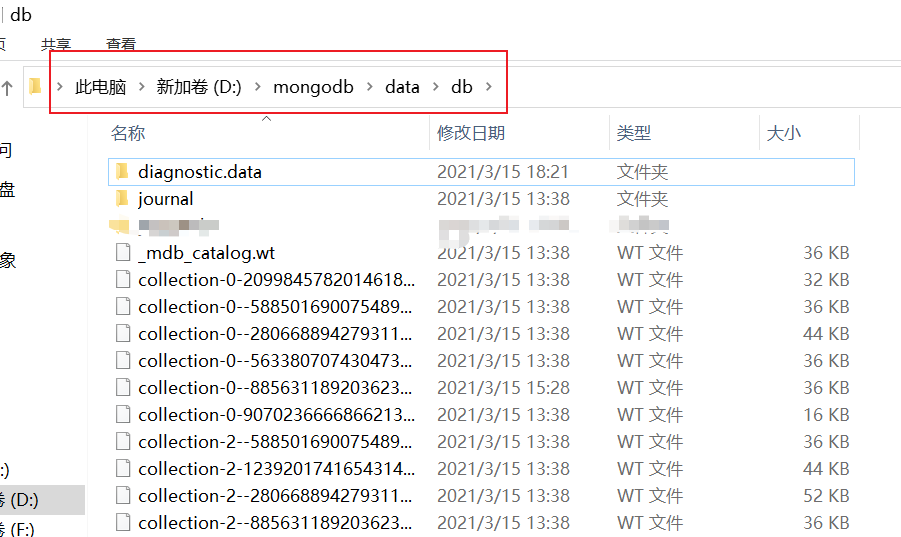This screenshot has width=901, height=537.
Task: Expand the chevron after 此电脑 breadcrumb
Action: click(x=141, y=87)
